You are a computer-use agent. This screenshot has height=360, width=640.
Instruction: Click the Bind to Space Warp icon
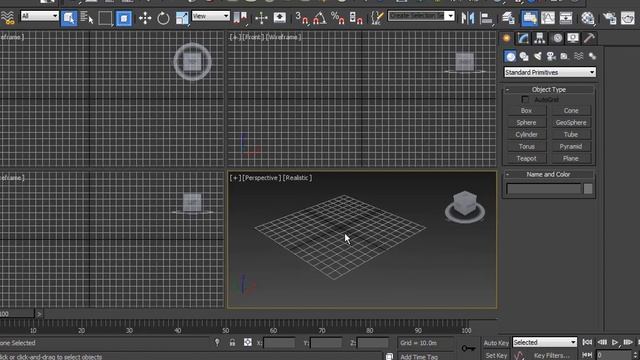pyautogui.click(x=7, y=18)
